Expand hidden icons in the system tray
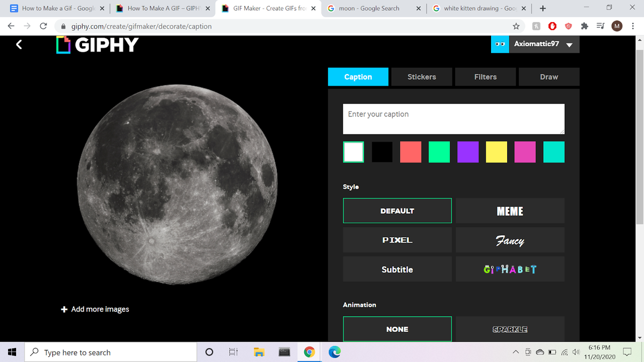The image size is (644, 362). pos(515,352)
